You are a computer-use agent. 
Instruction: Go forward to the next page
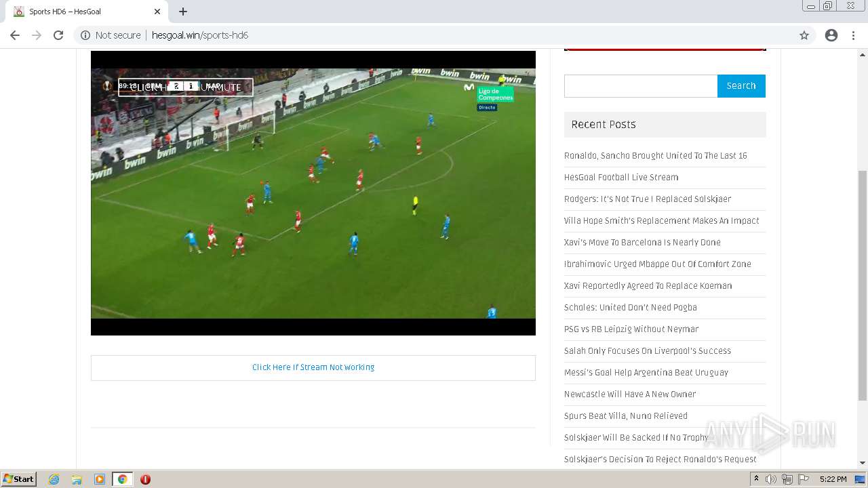click(x=37, y=35)
